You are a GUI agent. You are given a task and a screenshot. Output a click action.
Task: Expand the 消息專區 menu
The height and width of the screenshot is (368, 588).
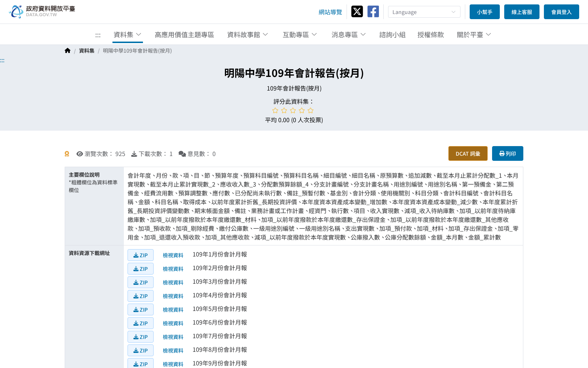(349, 35)
